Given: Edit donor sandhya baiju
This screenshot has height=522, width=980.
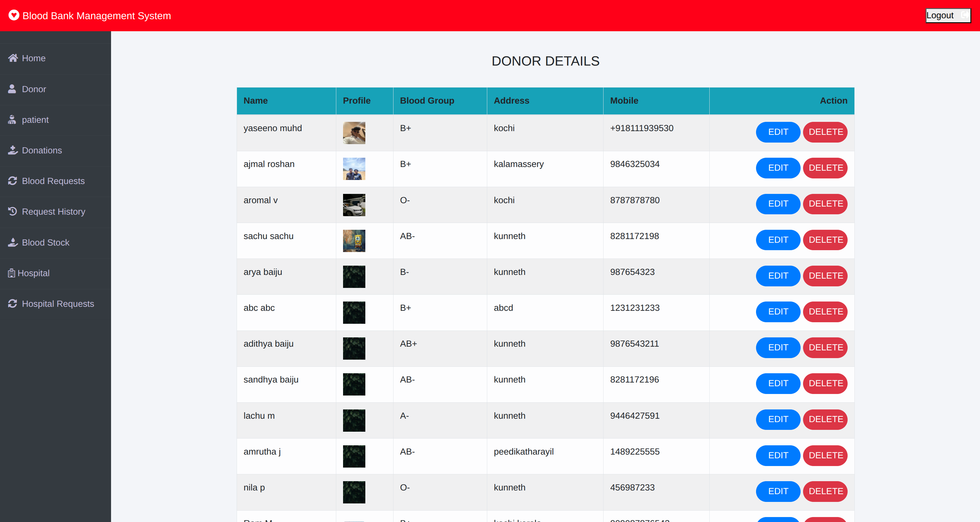Looking at the screenshot, I should pos(778,383).
